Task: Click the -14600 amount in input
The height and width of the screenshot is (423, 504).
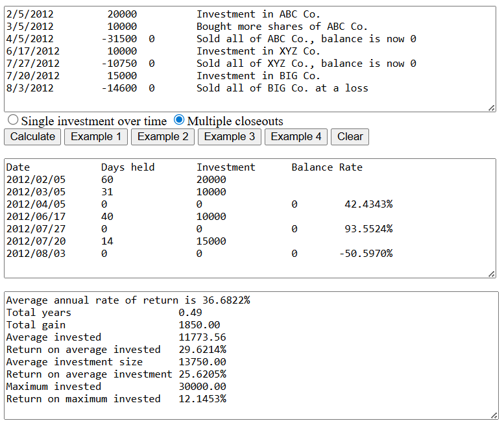Action: [119, 88]
